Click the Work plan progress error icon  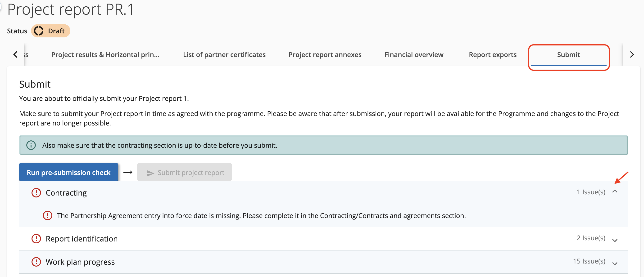click(x=36, y=262)
